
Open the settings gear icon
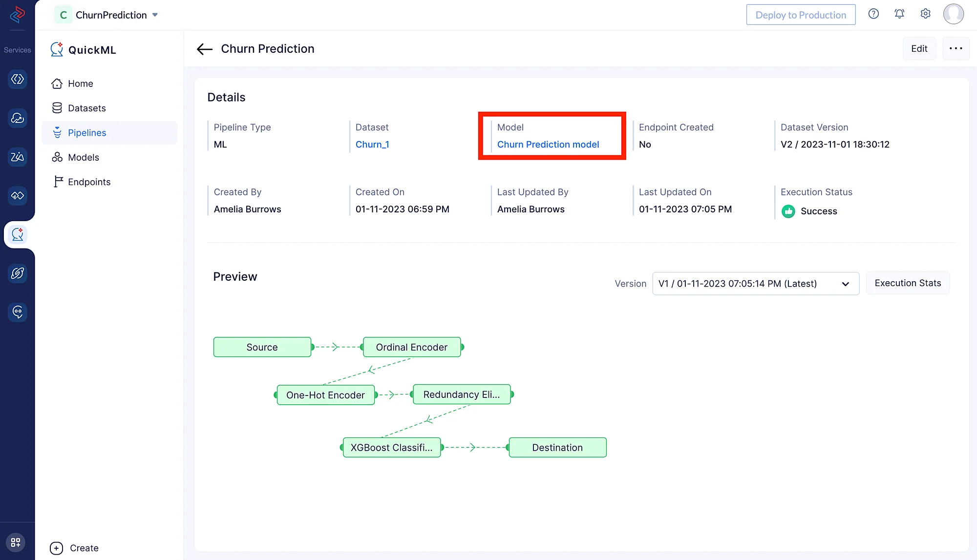[x=925, y=14]
